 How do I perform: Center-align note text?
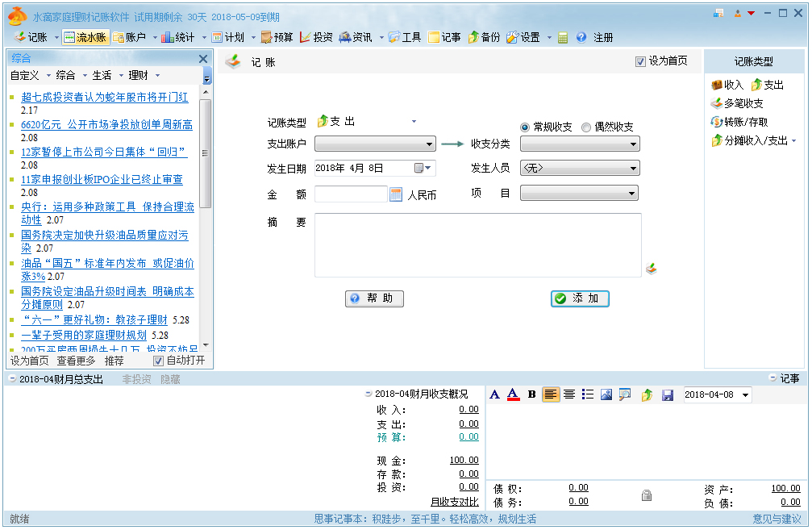click(x=569, y=394)
